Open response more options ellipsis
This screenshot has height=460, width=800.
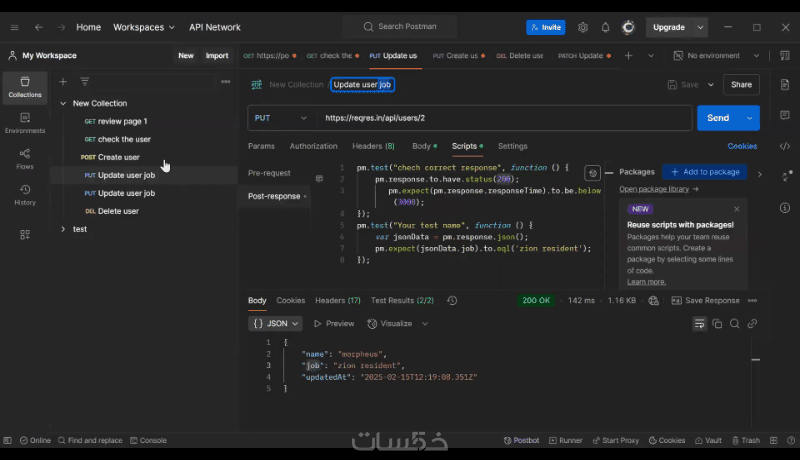coord(753,300)
